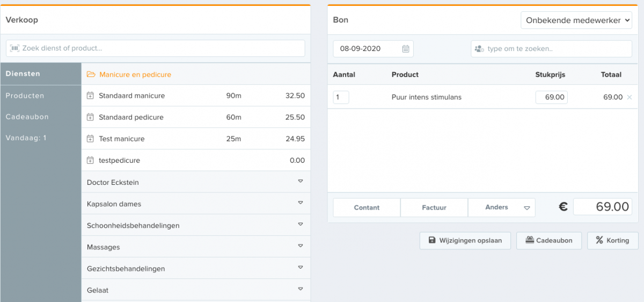Click the Wijzigingen opslaan button
644x302 pixels.
tap(465, 241)
